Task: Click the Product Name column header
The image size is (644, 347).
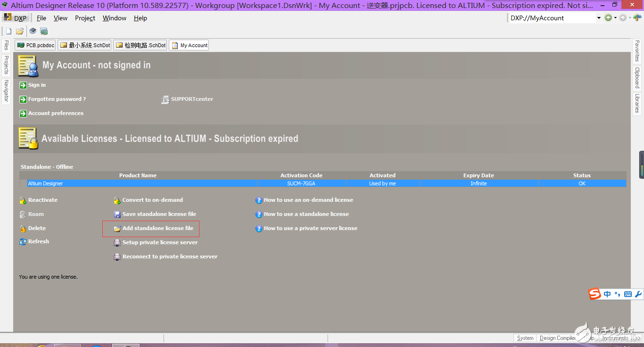Action: [138, 175]
